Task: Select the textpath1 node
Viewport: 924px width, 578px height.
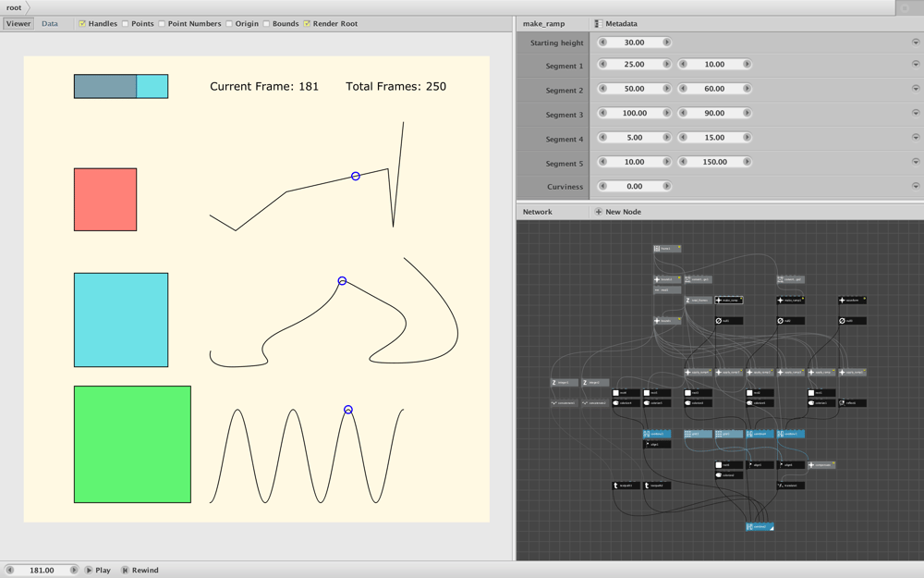Action: tap(626, 486)
